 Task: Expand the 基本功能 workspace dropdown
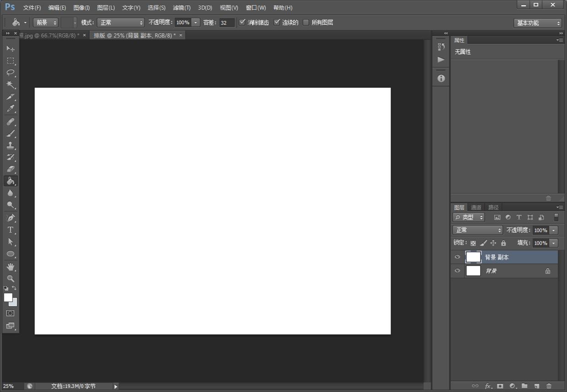pos(537,23)
